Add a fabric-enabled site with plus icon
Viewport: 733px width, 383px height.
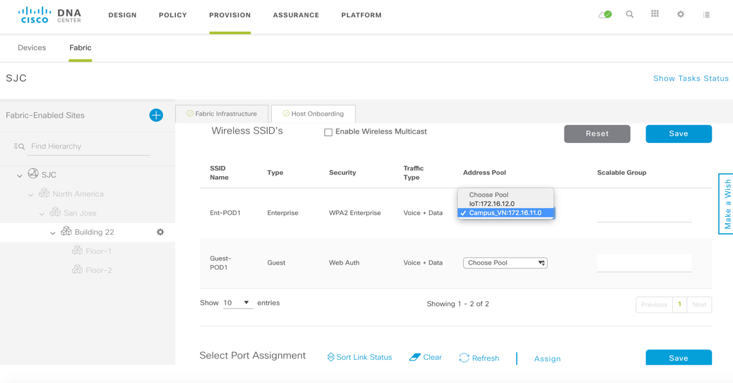coord(156,115)
